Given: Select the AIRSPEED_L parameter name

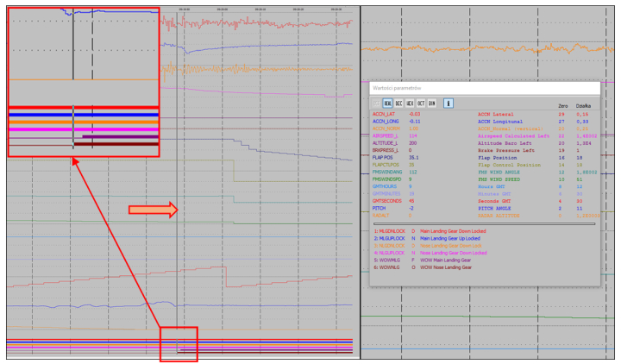Looking at the screenshot, I should coord(386,136).
